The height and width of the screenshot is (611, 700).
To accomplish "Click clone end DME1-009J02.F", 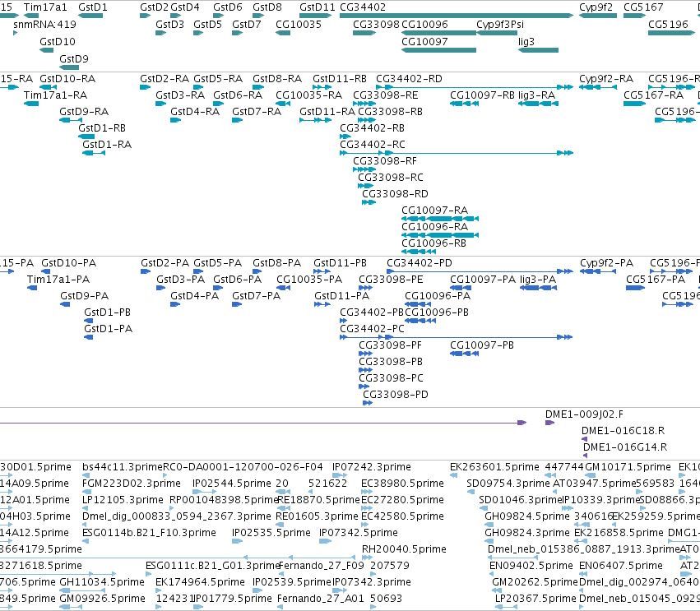I will pos(550,423).
